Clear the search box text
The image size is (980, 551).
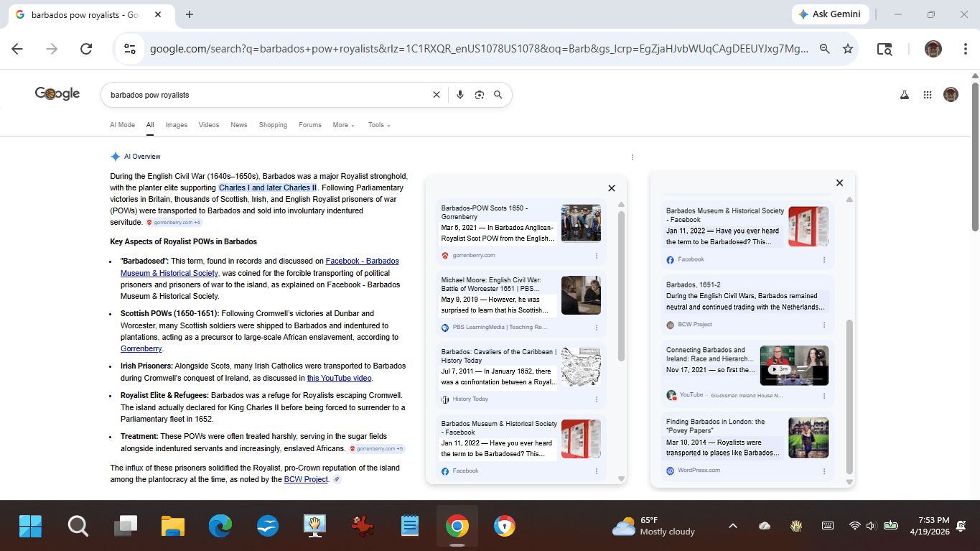click(436, 95)
